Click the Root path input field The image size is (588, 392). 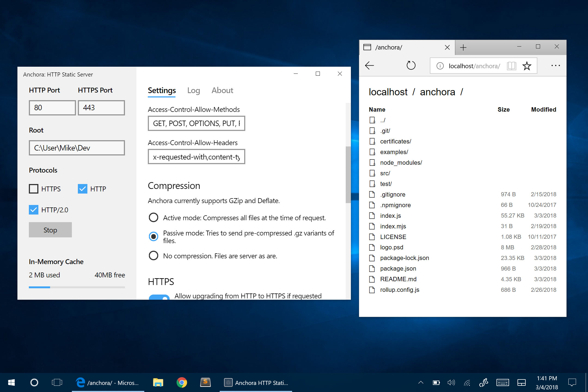[x=77, y=148]
